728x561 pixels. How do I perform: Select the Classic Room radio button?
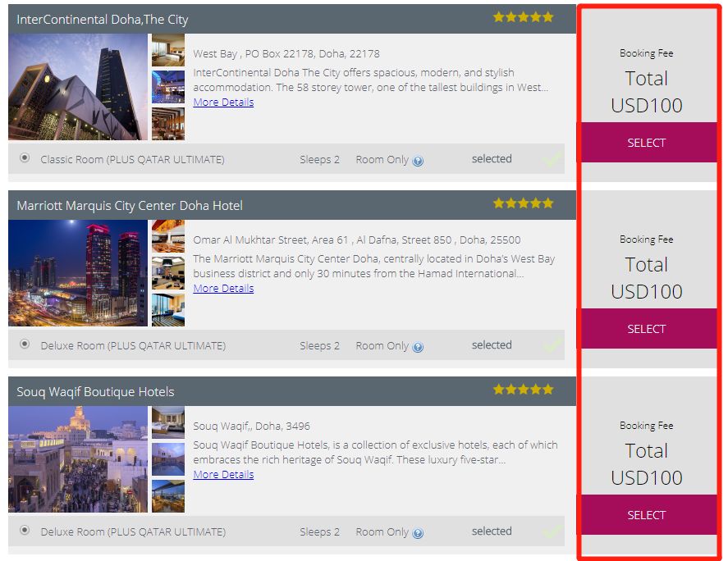pos(25,158)
